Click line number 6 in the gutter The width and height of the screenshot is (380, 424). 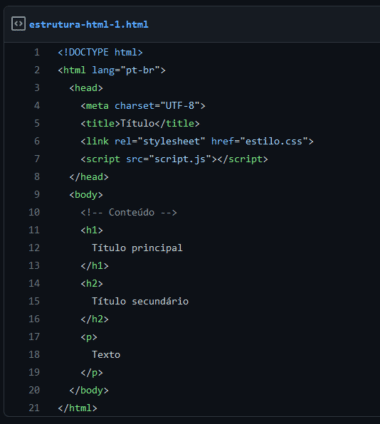37,141
